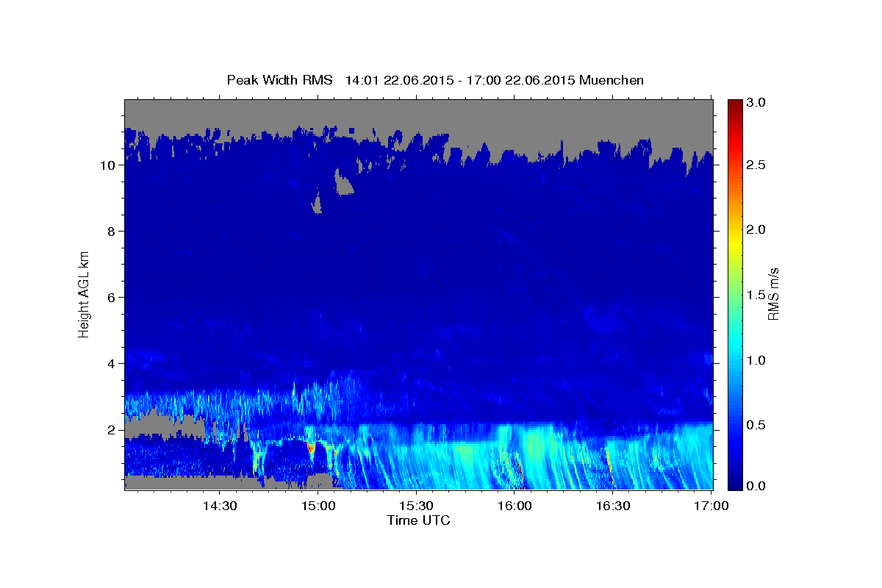The width and height of the screenshot is (882, 588).
Task: Click the colorbar value 0.0
Action: pos(758,487)
